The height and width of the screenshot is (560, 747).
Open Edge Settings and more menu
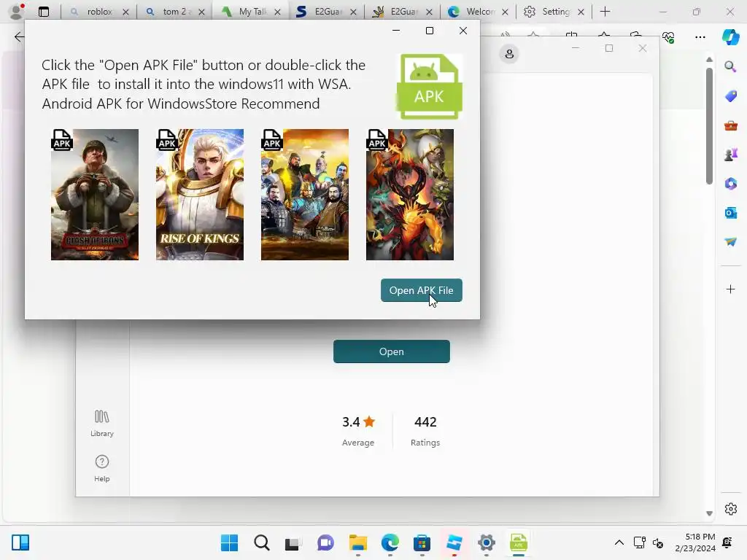700,36
